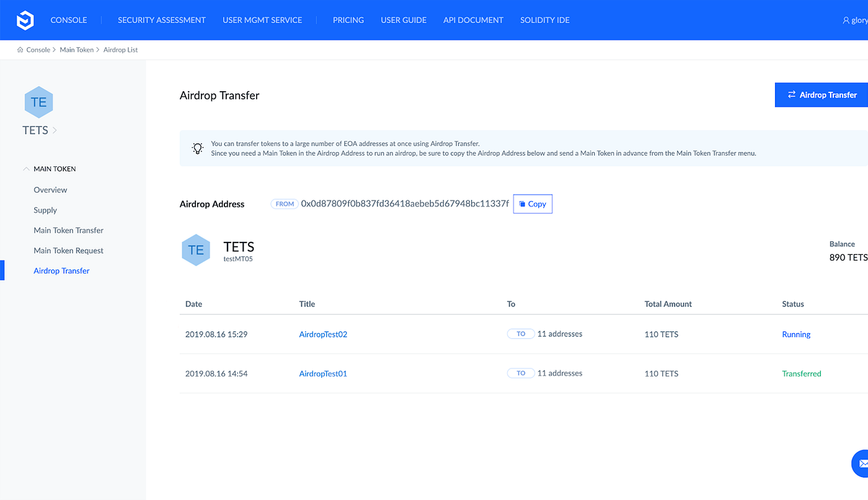This screenshot has width=868, height=500.
Task: Click the testMT05 token label
Action: (238, 259)
